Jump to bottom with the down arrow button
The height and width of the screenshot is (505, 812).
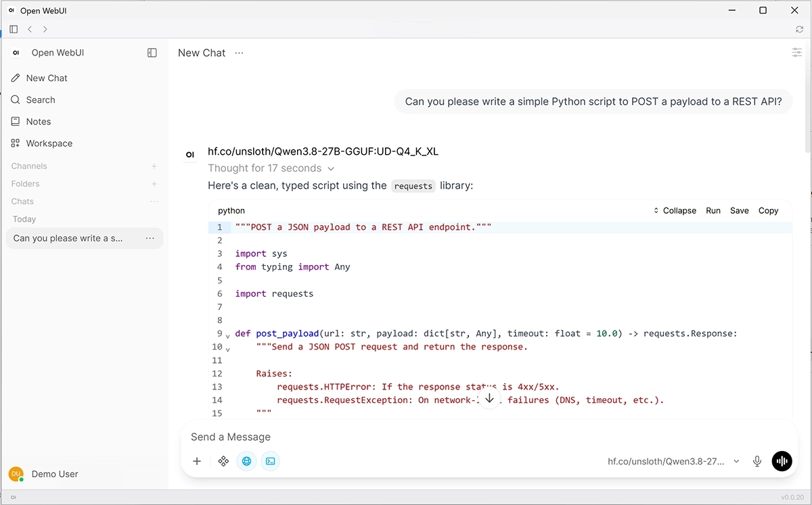point(489,398)
